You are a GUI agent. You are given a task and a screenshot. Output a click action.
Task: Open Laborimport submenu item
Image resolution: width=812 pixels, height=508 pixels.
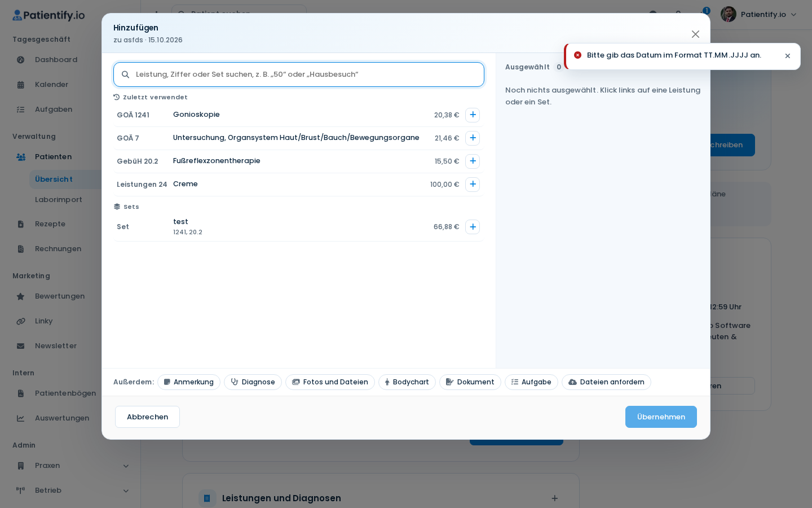click(59, 200)
